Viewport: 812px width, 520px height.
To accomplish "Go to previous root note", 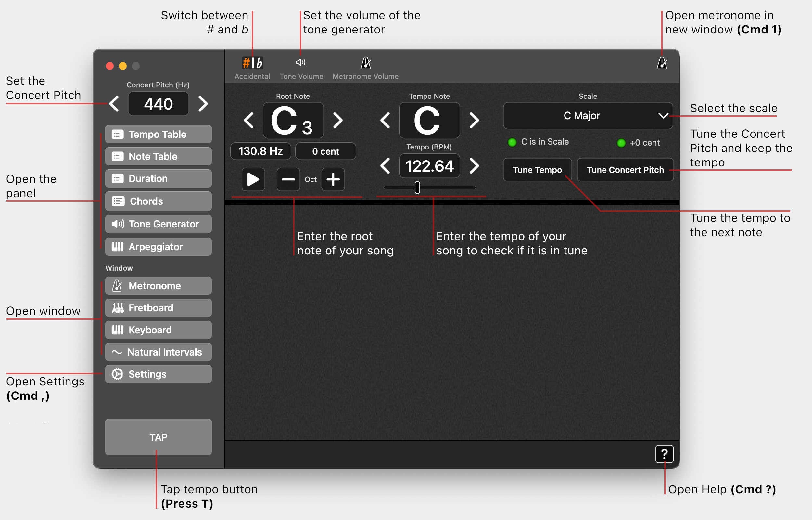I will pyautogui.click(x=248, y=121).
